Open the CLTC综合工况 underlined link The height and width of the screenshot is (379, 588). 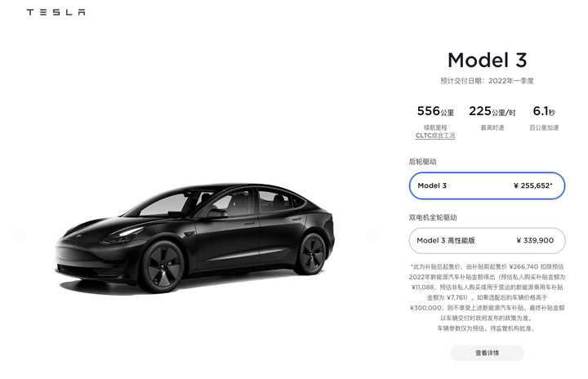pyautogui.click(x=435, y=136)
